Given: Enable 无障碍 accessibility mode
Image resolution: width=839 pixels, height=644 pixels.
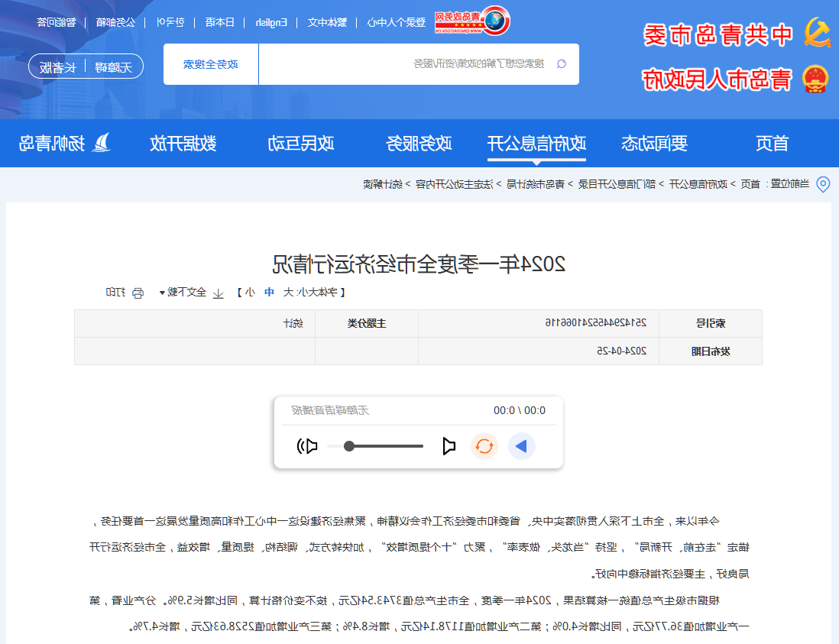Looking at the screenshot, I should [113, 67].
